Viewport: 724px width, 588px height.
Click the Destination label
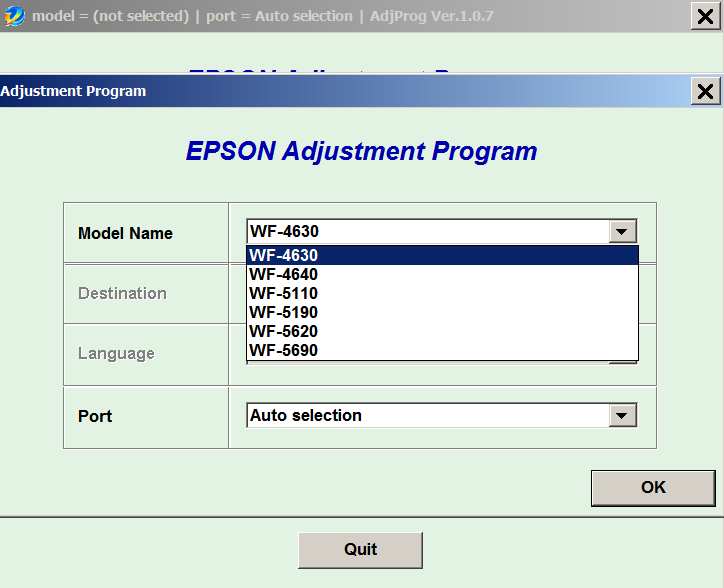click(122, 293)
